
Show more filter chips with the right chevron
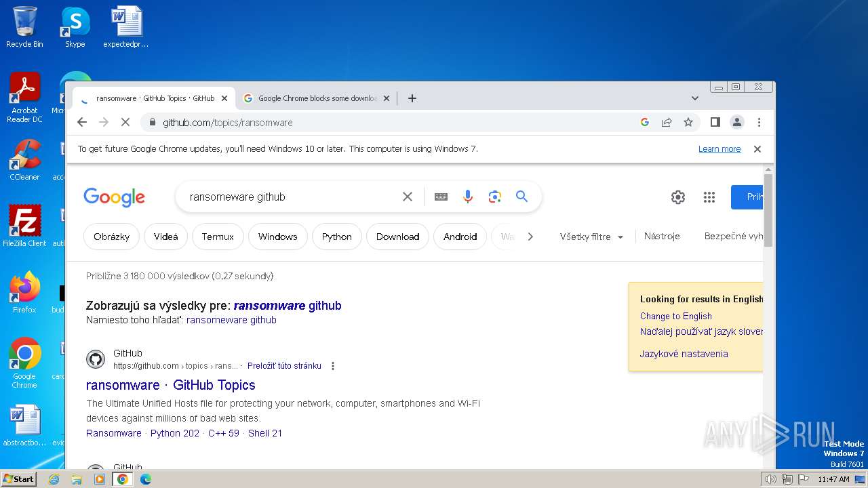tap(530, 237)
